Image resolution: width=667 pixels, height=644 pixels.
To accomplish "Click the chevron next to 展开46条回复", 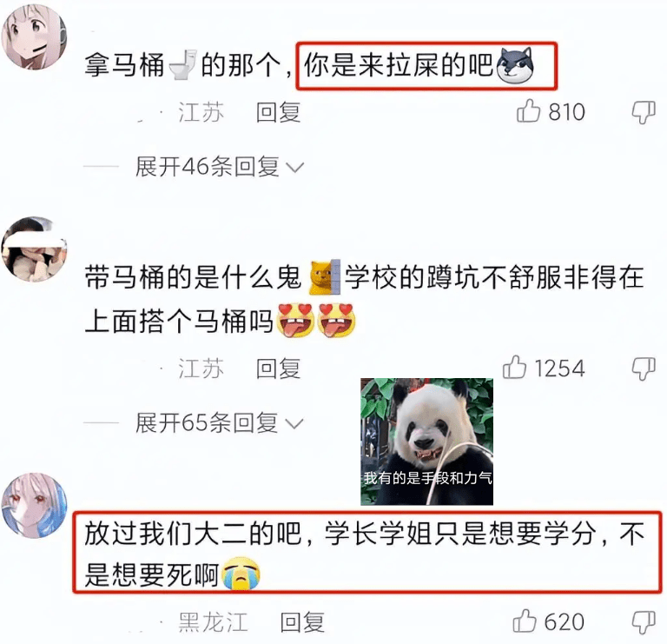I will (294, 167).
